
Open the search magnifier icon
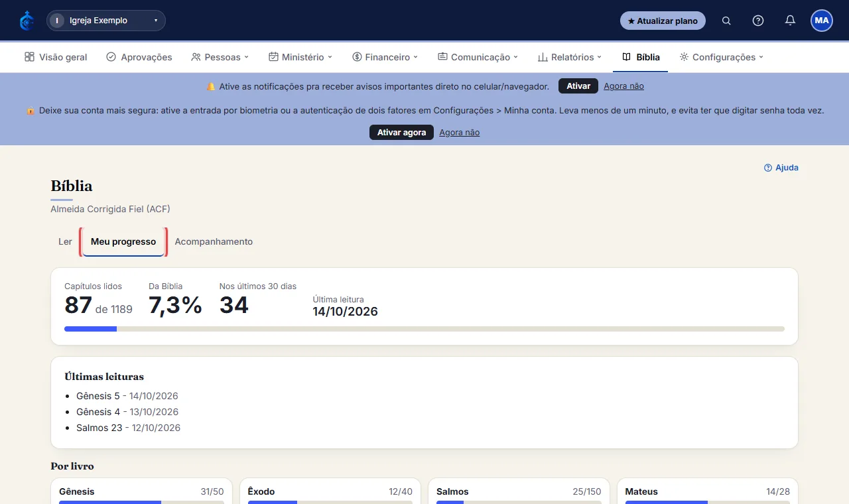click(x=726, y=21)
